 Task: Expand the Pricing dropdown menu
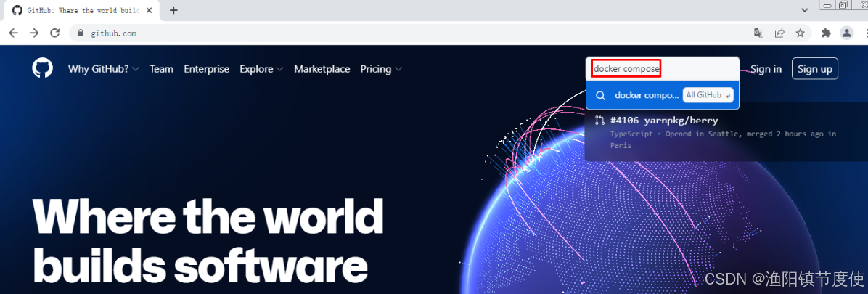tap(381, 69)
